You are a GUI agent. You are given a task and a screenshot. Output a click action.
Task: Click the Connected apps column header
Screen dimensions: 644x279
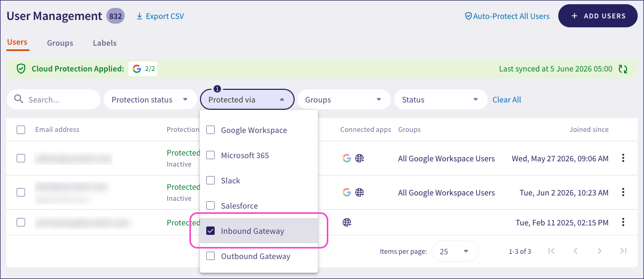[x=366, y=130]
